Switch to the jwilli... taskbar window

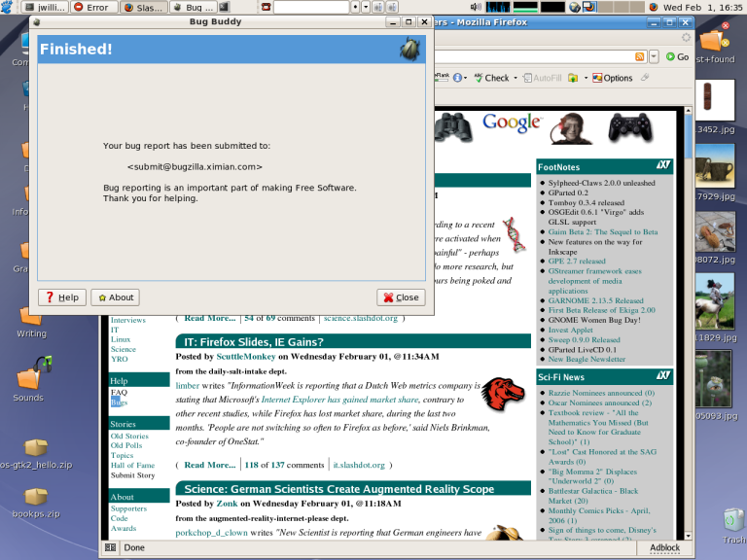tap(46, 7)
